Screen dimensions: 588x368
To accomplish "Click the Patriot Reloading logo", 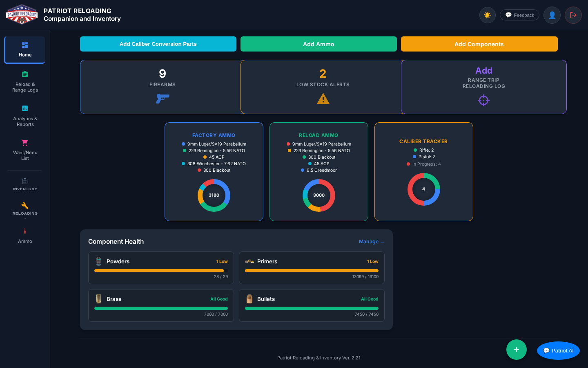I will (x=22, y=15).
